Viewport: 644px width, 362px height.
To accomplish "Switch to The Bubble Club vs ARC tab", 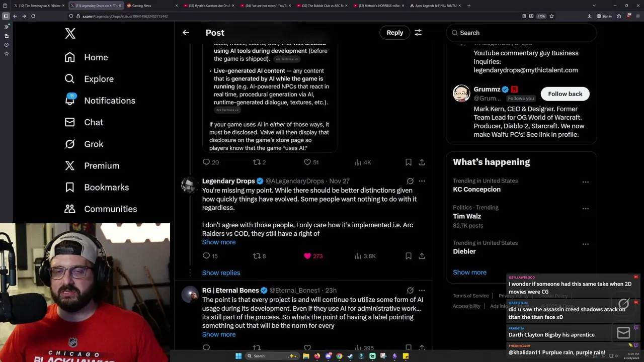I will click(321, 6).
